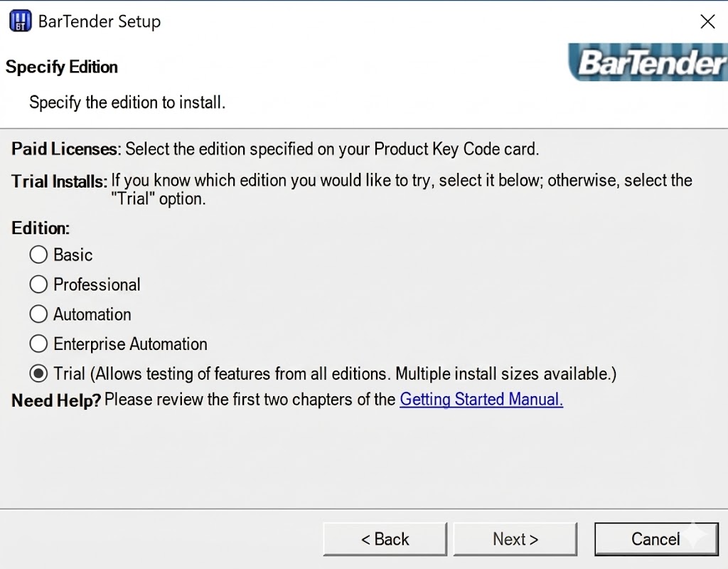
Task: Click the BarTender logo banner
Action: click(x=648, y=63)
